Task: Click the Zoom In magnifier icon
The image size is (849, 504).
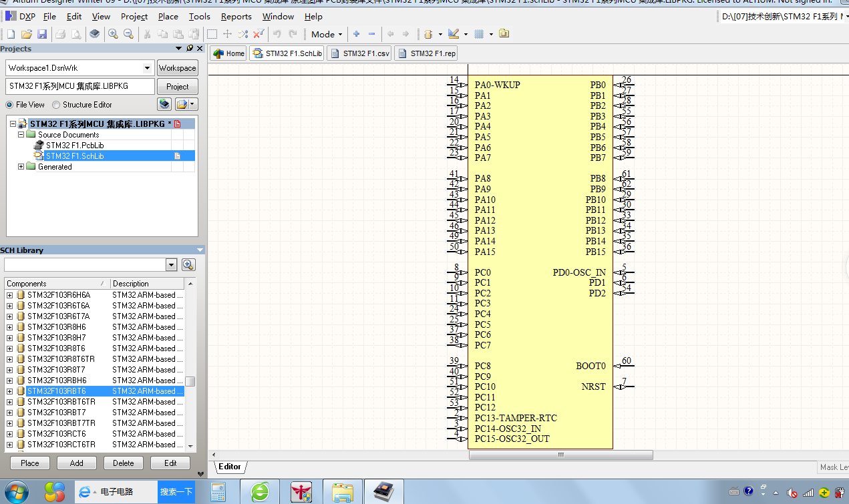Action: (x=113, y=34)
